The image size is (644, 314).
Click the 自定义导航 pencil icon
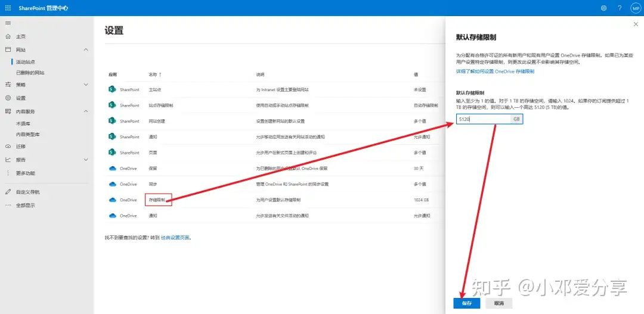8,192
